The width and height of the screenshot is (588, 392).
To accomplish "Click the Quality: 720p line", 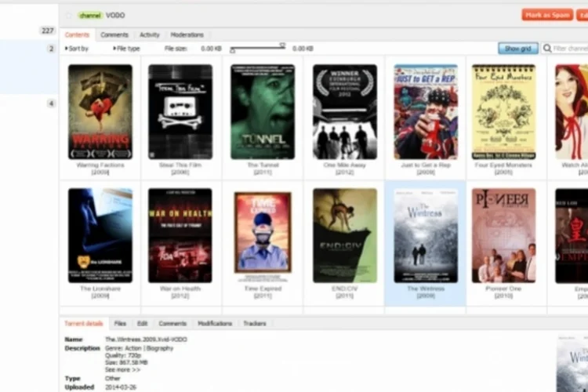I will pos(123,355).
